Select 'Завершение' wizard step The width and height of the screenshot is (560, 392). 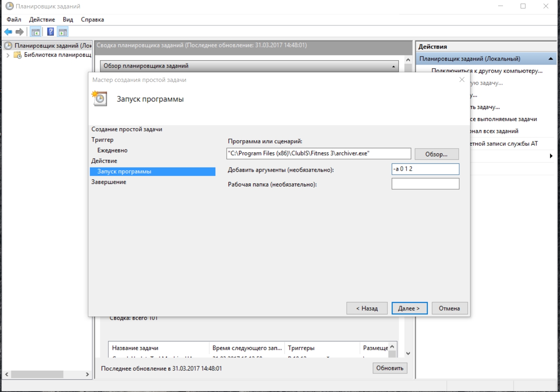(x=108, y=182)
